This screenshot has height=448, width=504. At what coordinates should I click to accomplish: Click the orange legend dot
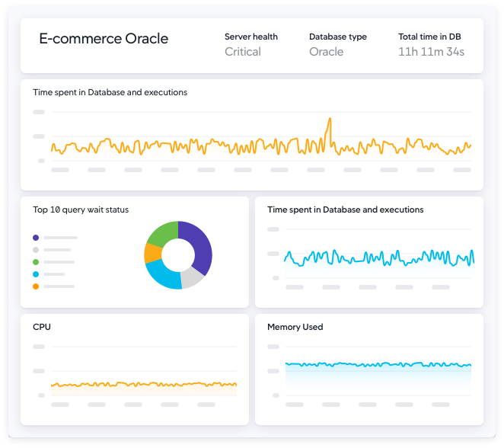pyautogui.click(x=36, y=286)
